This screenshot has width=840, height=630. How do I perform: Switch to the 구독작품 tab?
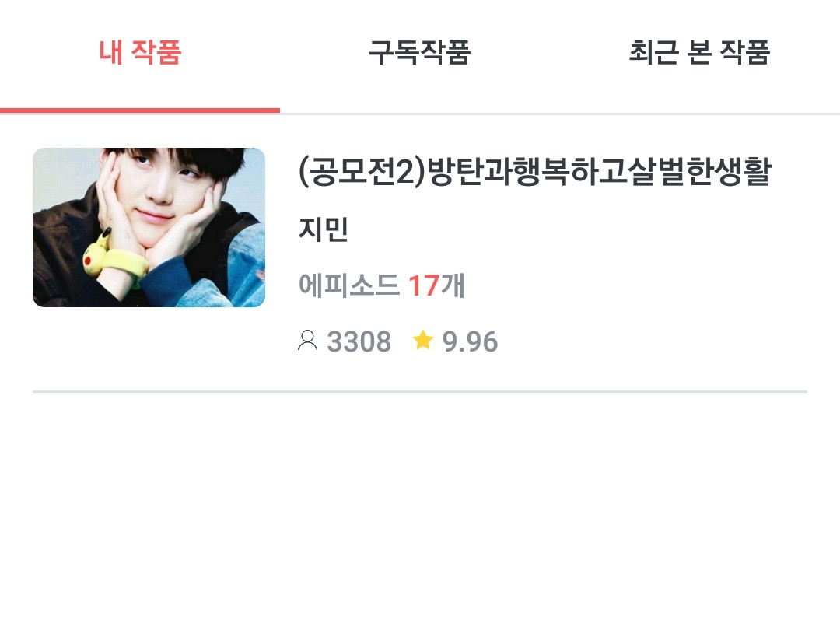coord(419,53)
